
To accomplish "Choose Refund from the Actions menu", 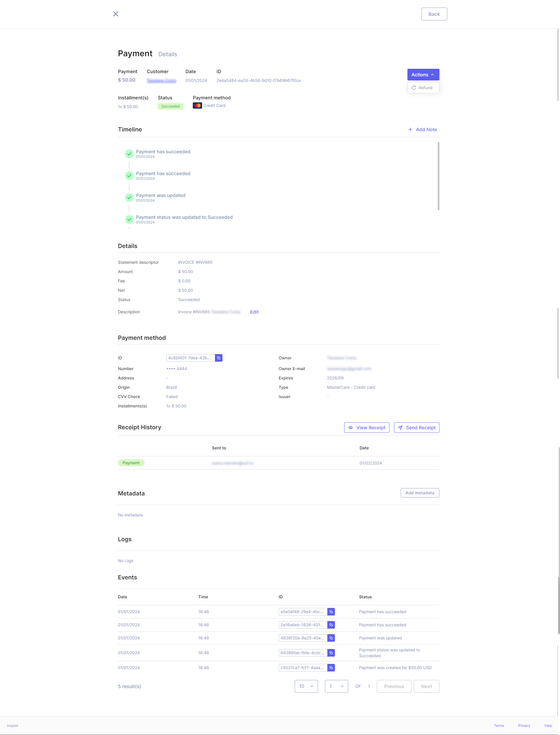I will (x=423, y=88).
